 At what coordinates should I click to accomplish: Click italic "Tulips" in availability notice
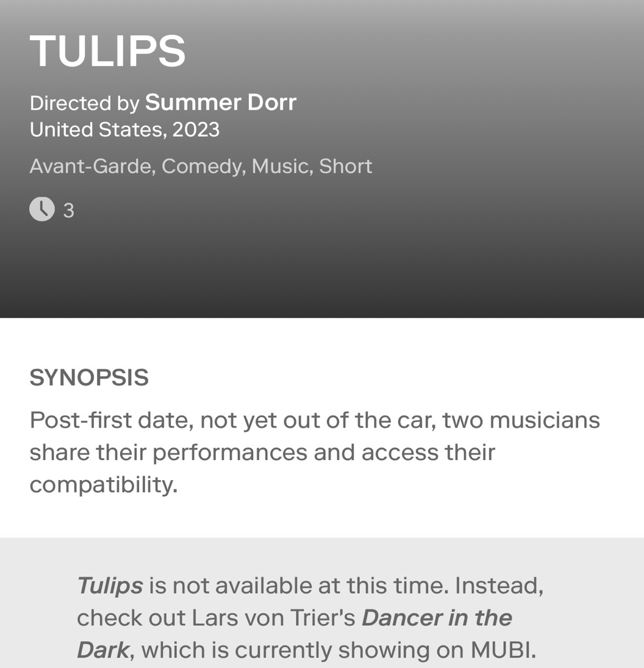110,586
